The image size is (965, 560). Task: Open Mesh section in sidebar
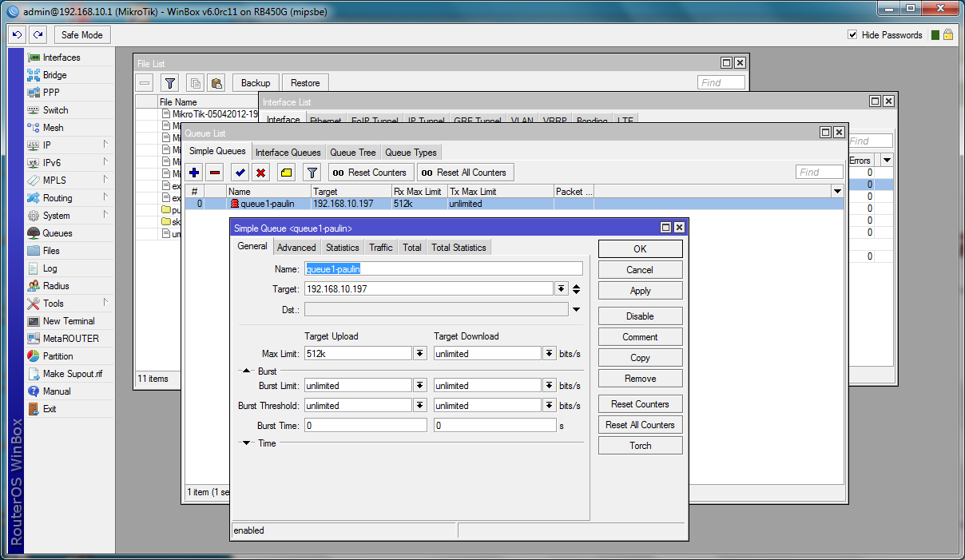coord(53,128)
